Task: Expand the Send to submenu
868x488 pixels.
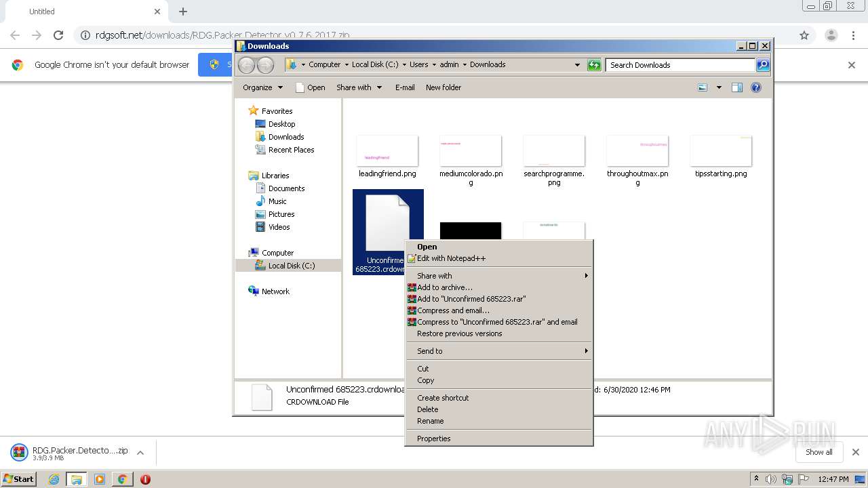Action: click(x=499, y=351)
